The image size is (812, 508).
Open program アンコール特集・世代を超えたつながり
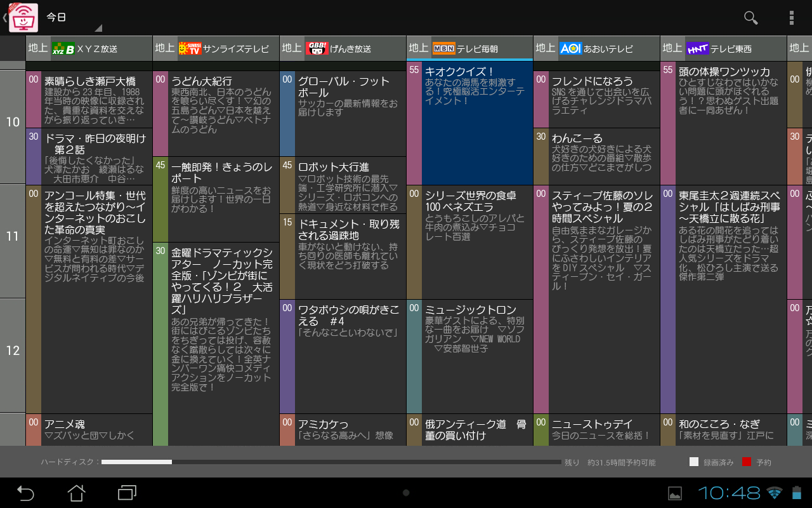click(x=89, y=299)
